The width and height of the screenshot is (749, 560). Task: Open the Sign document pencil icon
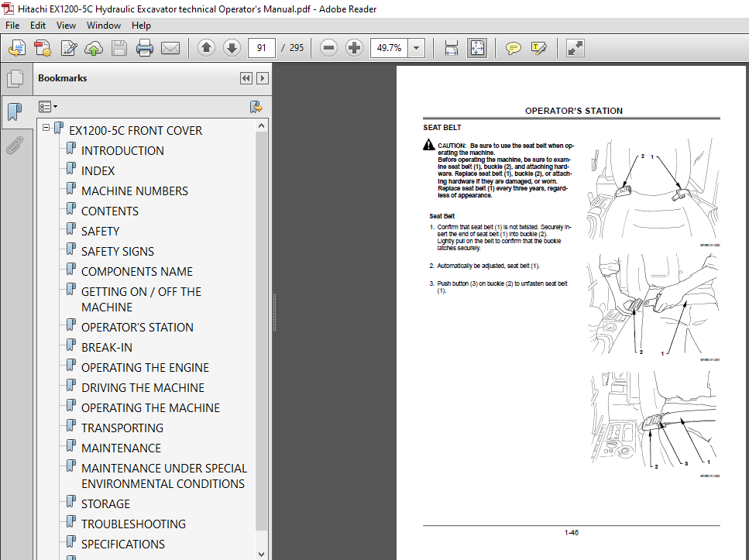(68, 48)
